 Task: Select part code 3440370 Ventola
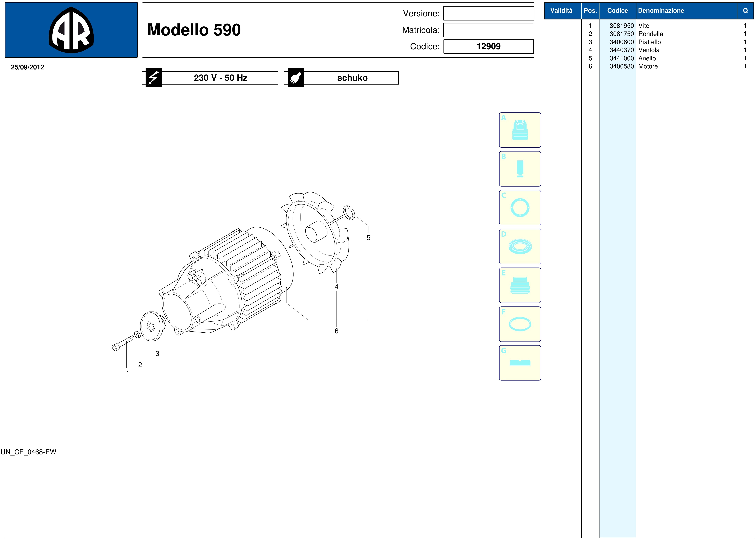[622, 50]
